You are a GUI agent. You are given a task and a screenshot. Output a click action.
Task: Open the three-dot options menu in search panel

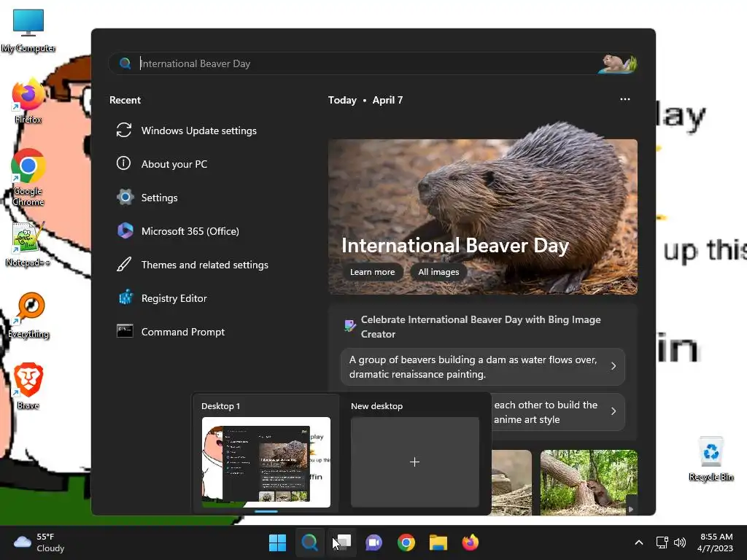[x=625, y=99]
